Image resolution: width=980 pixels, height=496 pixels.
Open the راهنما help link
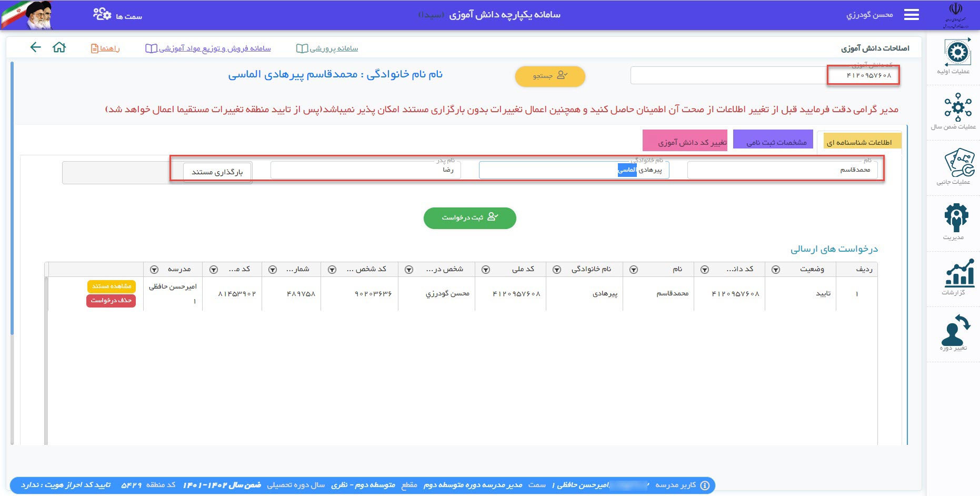pos(105,48)
